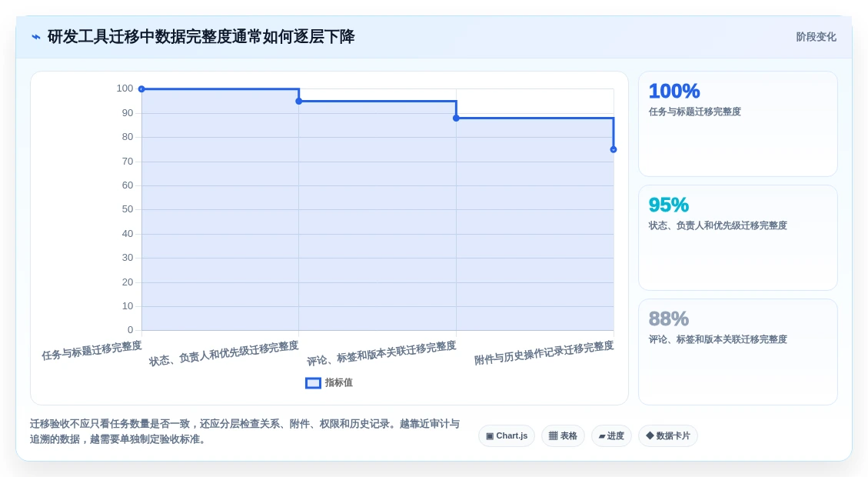Click the 阶段变化 label in header
Image resolution: width=868 pixels, height=477 pixels.
pos(816,37)
